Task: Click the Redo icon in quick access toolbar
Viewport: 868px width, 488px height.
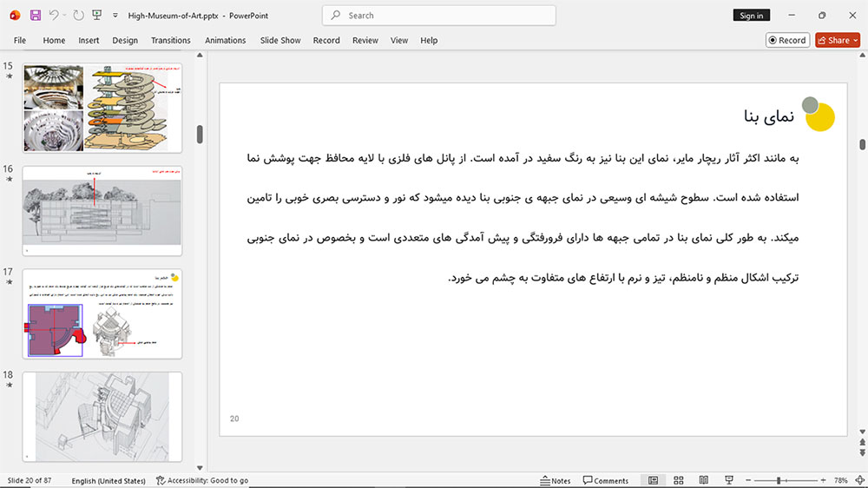Action: [x=79, y=16]
